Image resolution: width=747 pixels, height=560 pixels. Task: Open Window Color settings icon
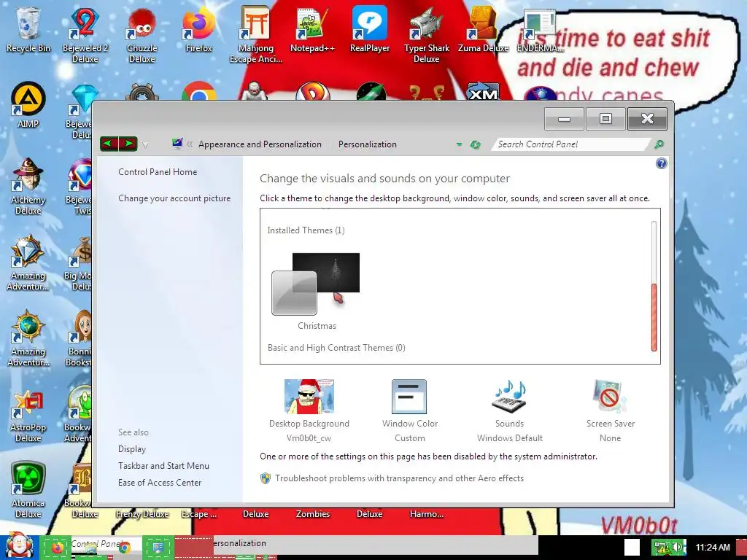[409, 397]
